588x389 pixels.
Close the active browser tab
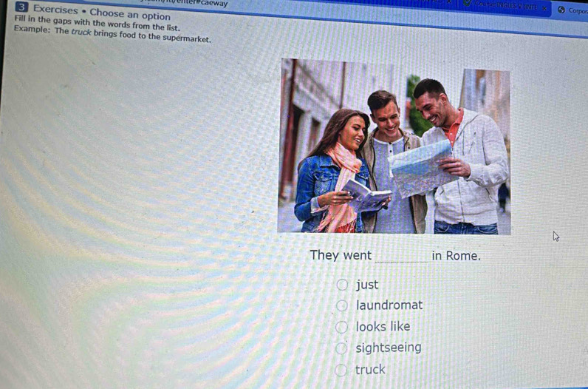click(546, 9)
